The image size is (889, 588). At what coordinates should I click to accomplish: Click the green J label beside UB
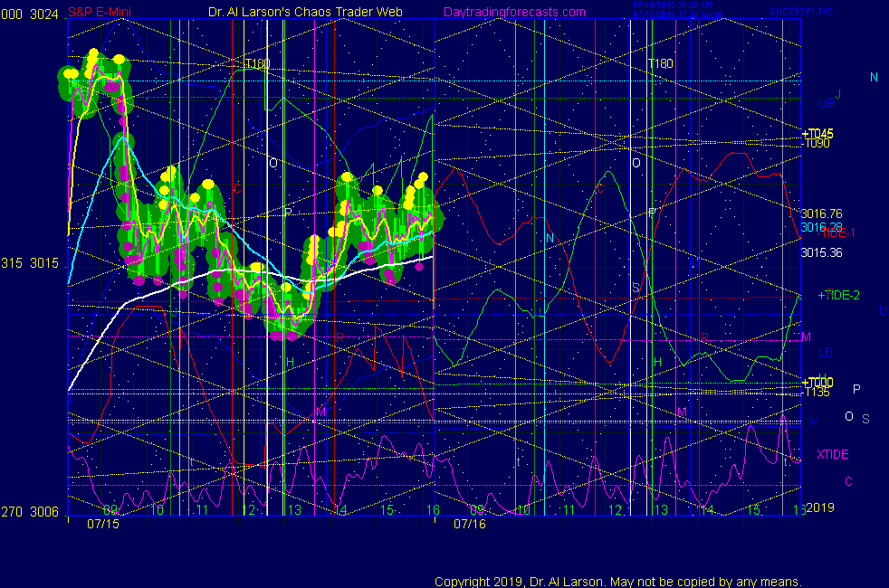[x=838, y=94]
